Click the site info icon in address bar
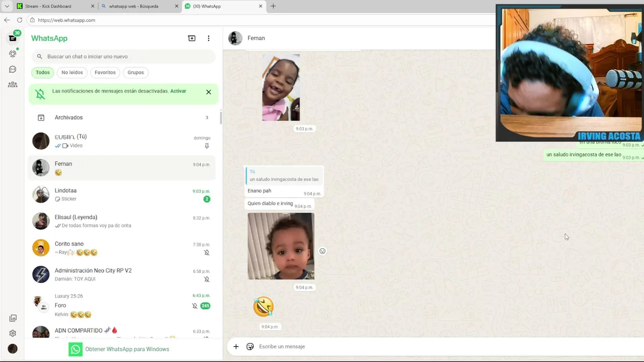The width and height of the screenshot is (644, 362). tap(32, 20)
